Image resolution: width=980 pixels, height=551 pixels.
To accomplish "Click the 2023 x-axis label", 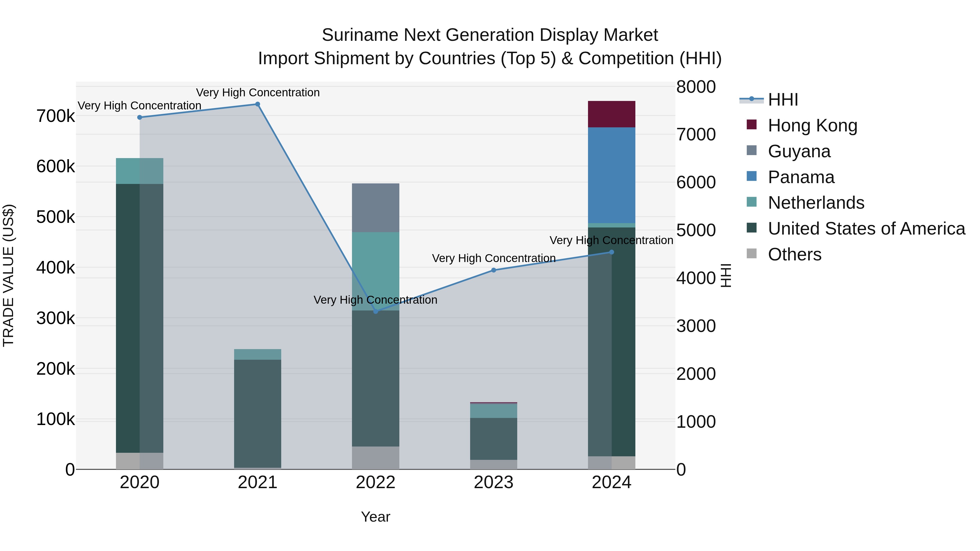I will pyautogui.click(x=494, y=482).
